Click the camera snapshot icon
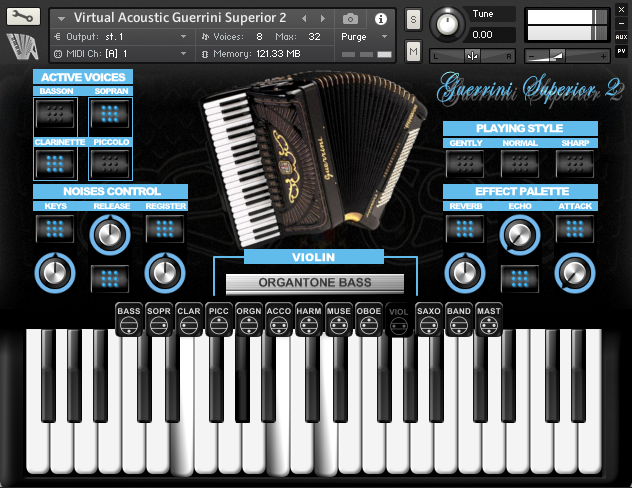The image size is (632, 488). [x=350, y=19]
